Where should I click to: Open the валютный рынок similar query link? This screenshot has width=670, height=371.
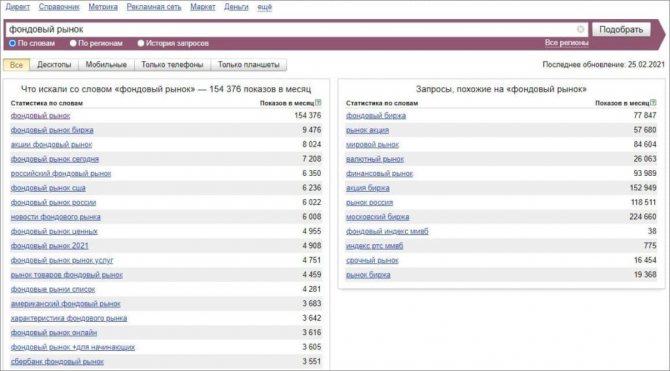click(x=375, y=159)
